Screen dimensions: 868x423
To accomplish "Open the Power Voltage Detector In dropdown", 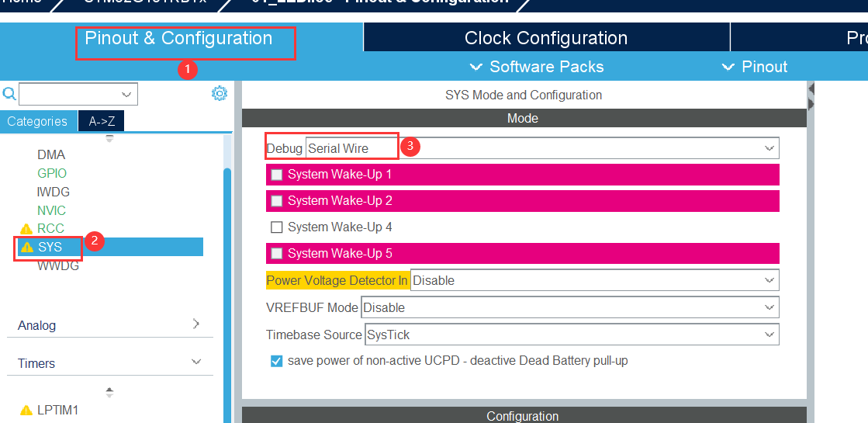I will [593, 280].
